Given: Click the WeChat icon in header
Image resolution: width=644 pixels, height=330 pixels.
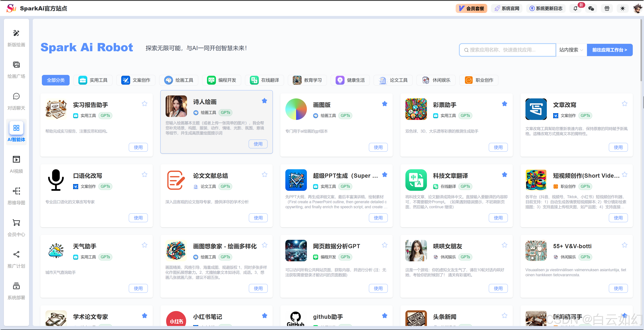Looking at the screenshot, I should [x=591, y=9].
